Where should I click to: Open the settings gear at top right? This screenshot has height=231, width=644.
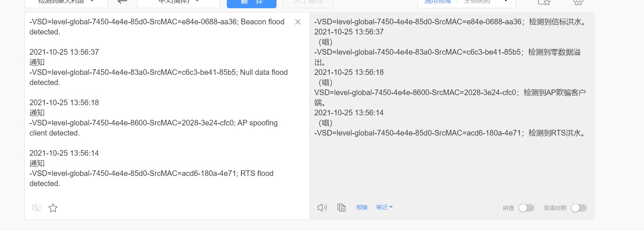(578, 2)
